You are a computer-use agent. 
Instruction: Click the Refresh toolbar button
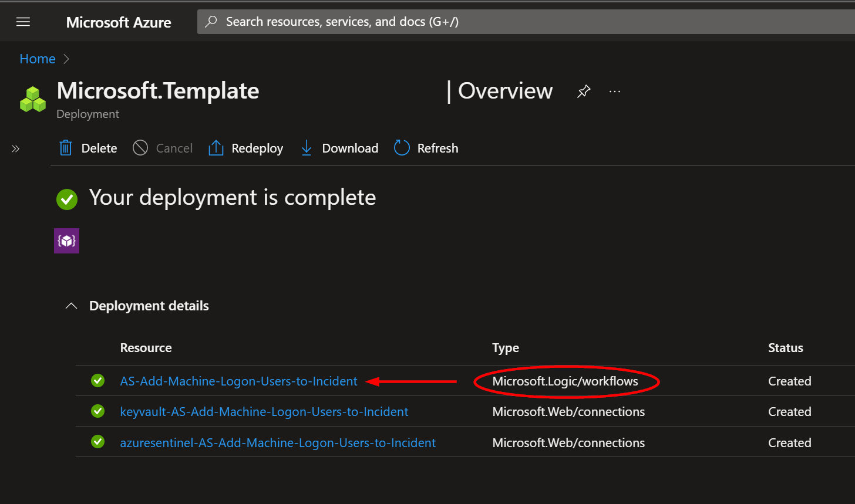(x=426, y=148)
